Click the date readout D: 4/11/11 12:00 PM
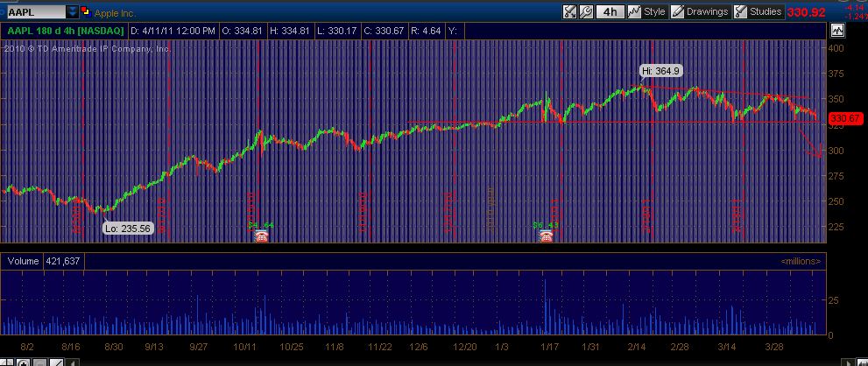The width and height of the screenshot is (868, 366). [x=173, y=31]
